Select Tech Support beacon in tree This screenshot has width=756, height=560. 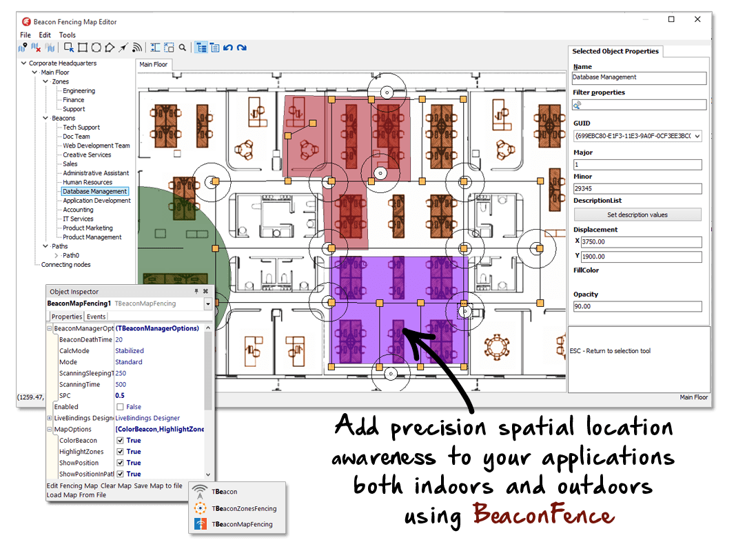[x=81, y=128]
